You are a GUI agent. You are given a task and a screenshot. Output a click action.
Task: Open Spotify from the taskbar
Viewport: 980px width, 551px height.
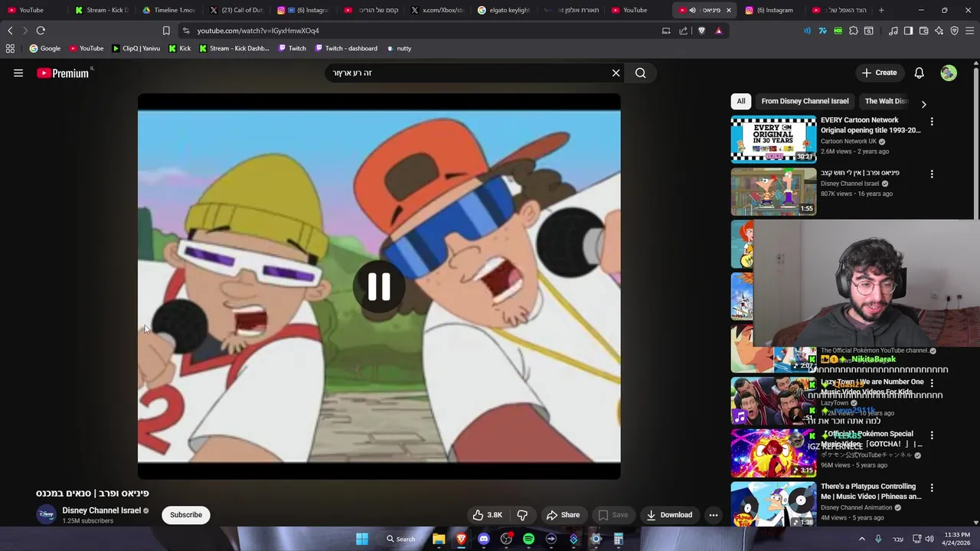coord(528,539)
